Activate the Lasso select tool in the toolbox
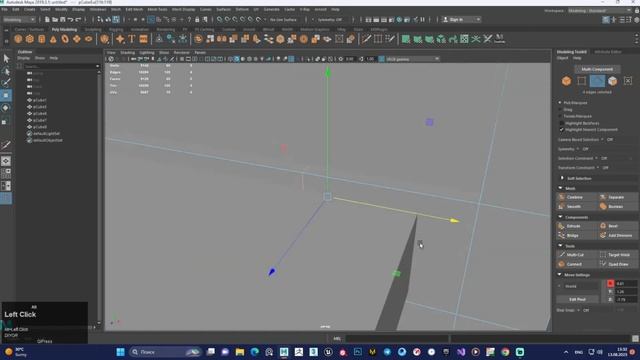 click(6, 71)
